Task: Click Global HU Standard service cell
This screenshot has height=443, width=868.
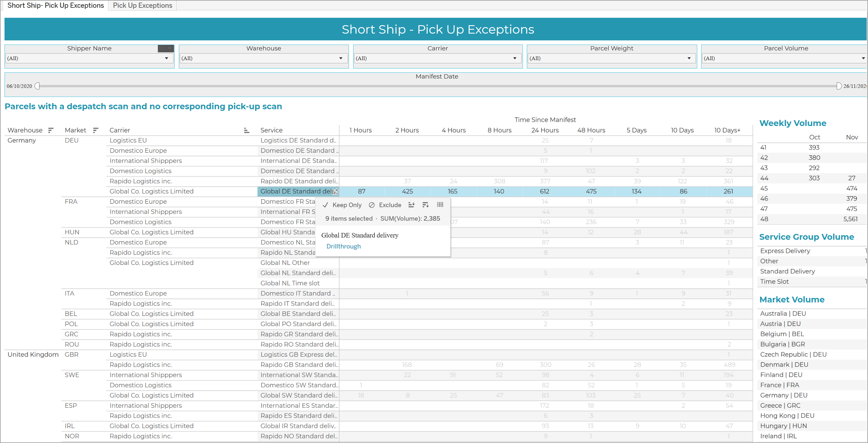Action: pyautogui.click(x=287, y=232)
